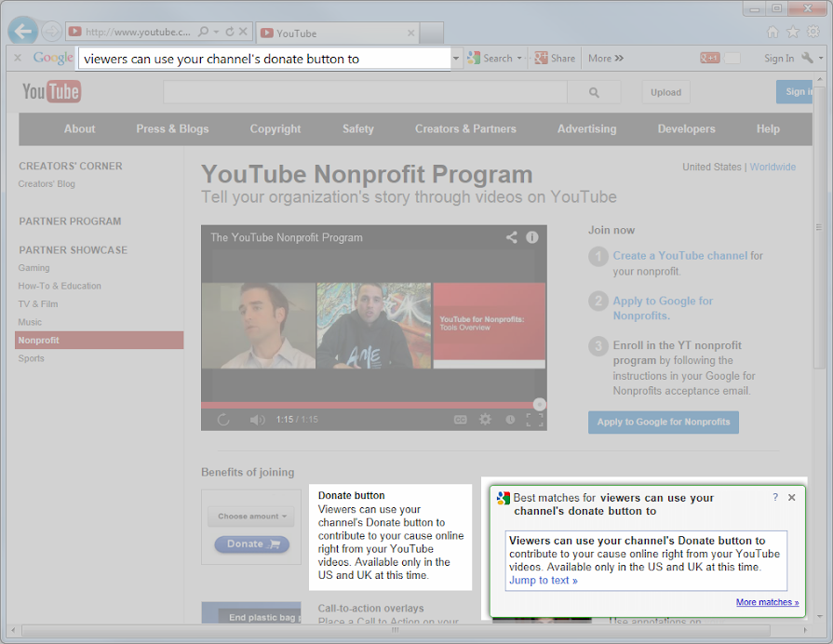Toggle closed captions on the video
The image size is (833, 644).
460,420
